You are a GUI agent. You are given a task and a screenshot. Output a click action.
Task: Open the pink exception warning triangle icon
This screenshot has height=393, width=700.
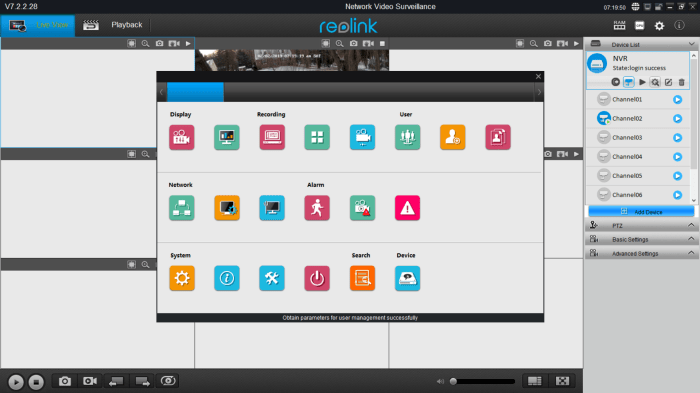(x=408, y=208)
